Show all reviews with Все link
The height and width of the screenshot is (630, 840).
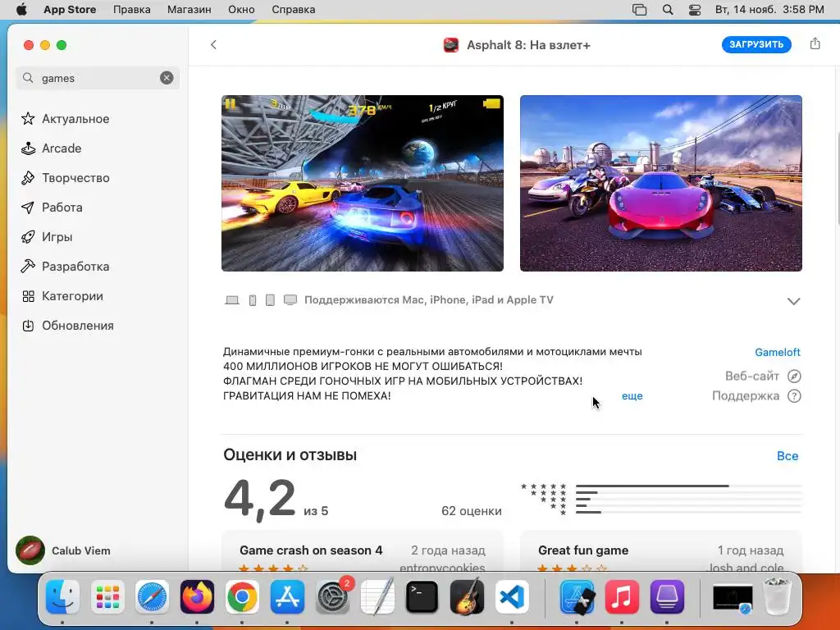click(787, 456)
